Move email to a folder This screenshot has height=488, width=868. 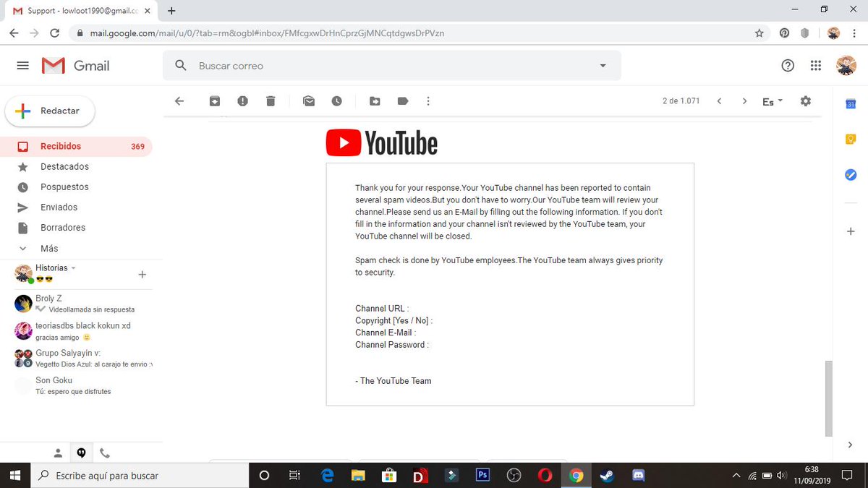[x=375, y=101]
